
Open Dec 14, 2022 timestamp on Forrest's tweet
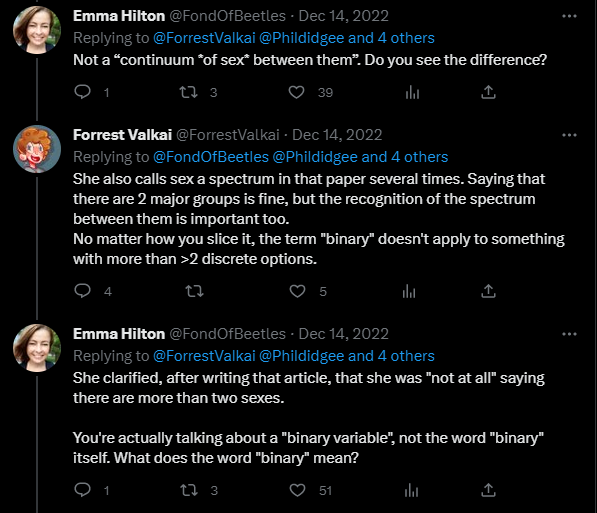click(x=337, y=135)
